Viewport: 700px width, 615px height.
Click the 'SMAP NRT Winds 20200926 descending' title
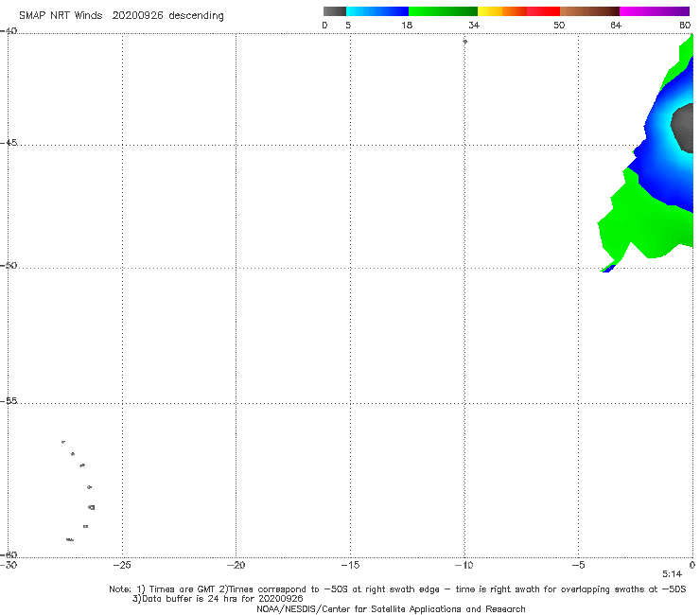[x=121, y=16]
